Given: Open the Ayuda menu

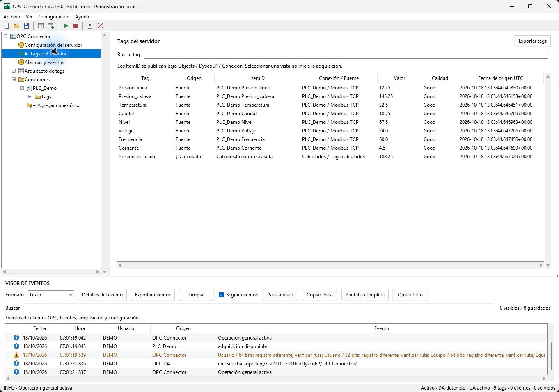Looking at the screenshot, I should (82, 17).
